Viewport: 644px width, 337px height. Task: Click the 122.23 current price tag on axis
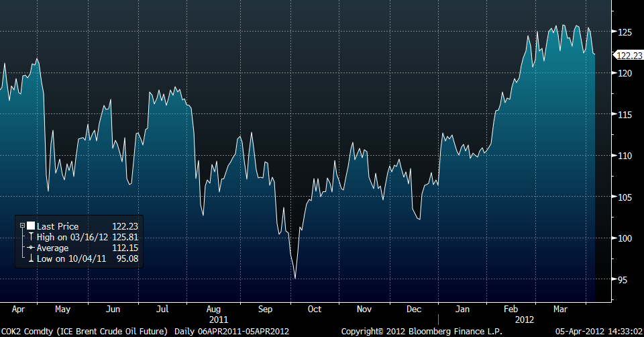630,56
